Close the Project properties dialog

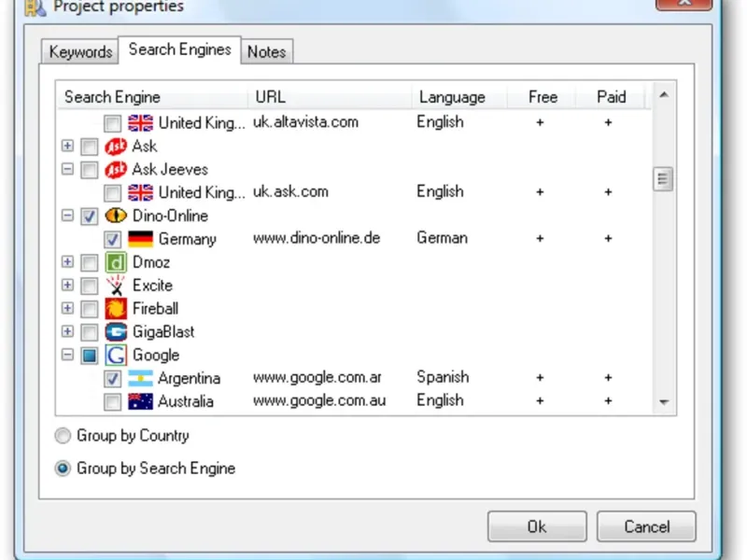[x=684, y=4]
